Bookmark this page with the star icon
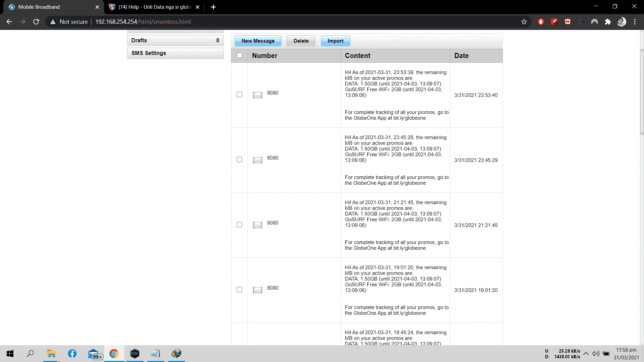This screenshot has width=644, height=362. 524,22
